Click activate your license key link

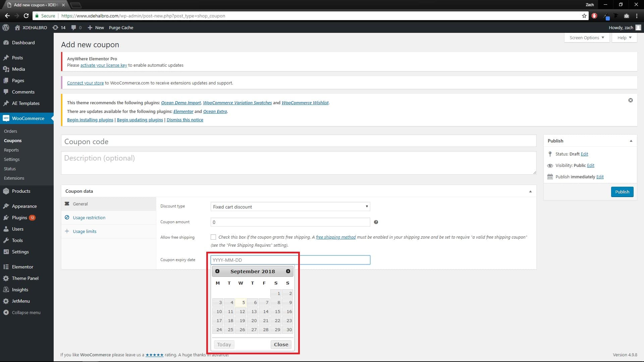tap(104, 65)
